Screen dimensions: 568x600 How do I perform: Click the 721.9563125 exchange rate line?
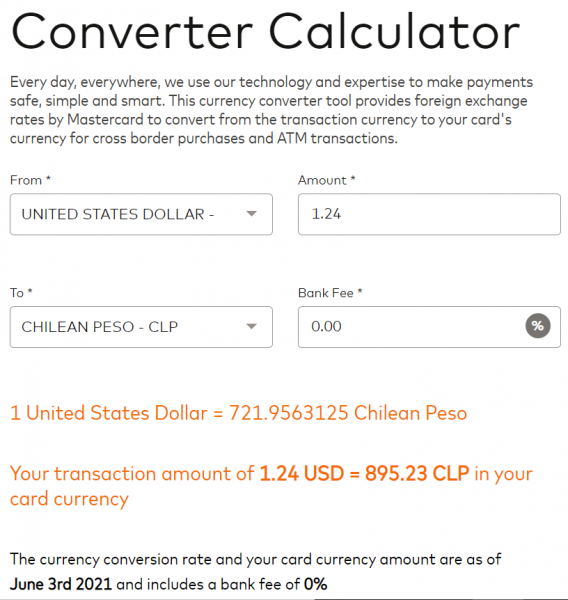[x=238, y=413]
